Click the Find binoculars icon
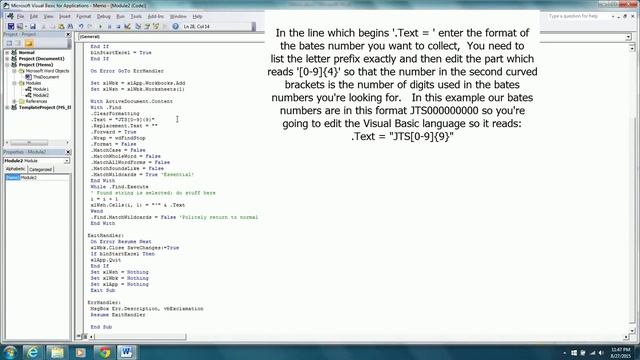The image size is (640, 360). pos(70,26)
